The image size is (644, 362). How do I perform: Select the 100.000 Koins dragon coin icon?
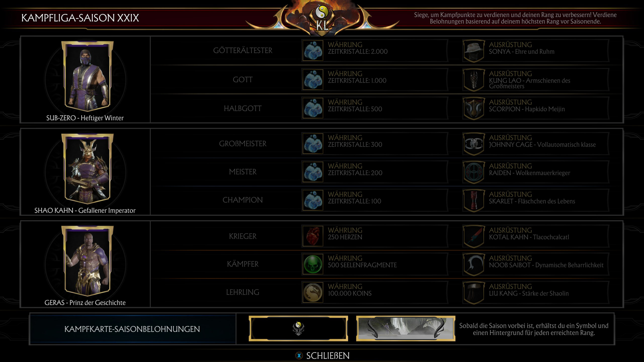313,292
